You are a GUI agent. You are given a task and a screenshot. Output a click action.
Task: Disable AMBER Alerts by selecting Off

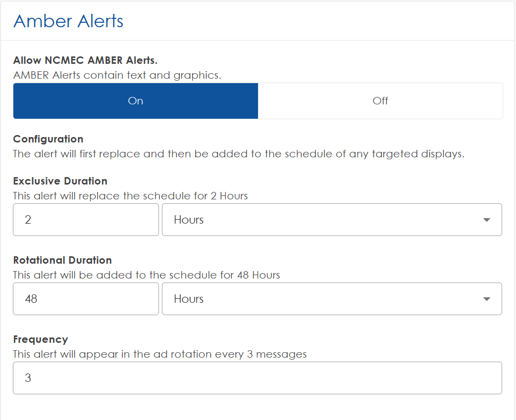coord(380,100)
